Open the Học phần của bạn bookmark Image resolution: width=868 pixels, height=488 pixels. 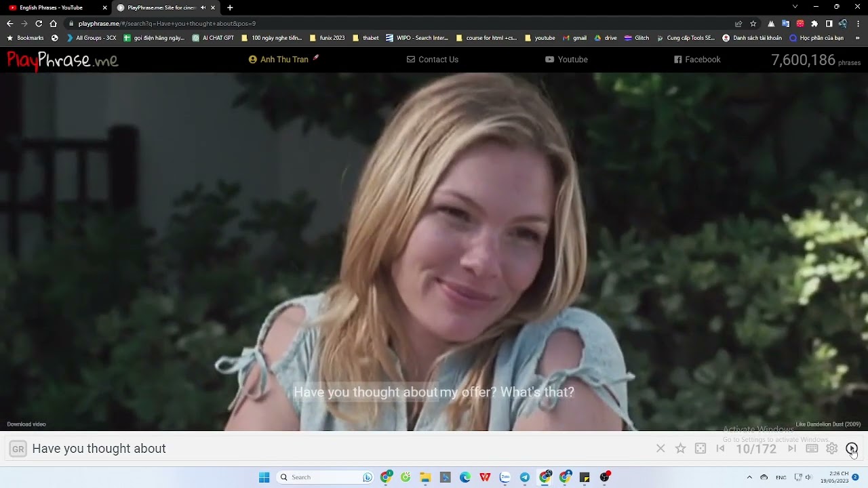click(816, 38)
